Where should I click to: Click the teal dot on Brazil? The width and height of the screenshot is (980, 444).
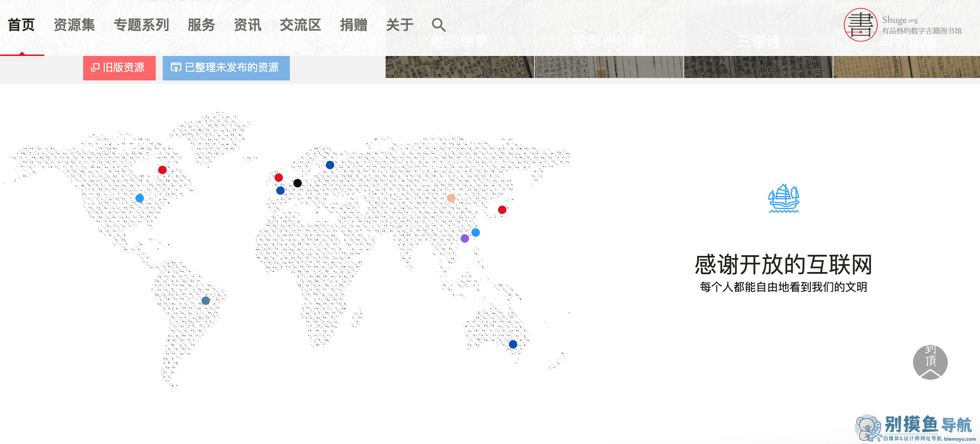(205, 300)
